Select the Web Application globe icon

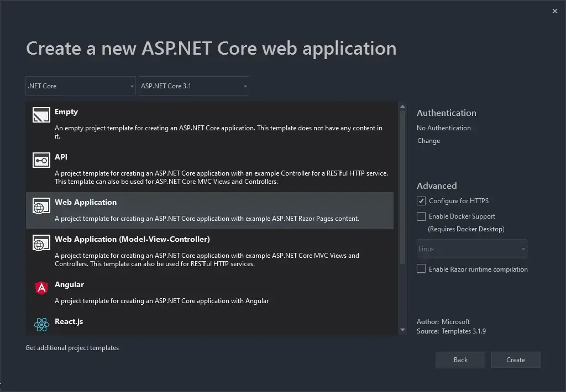pyautogui.click(x=40, y=205)
